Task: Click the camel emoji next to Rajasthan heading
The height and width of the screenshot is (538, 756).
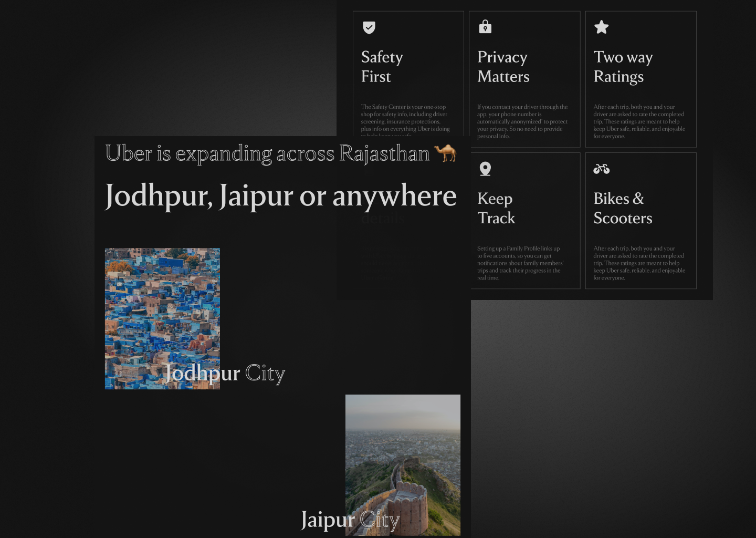Action: coord(445,153)
